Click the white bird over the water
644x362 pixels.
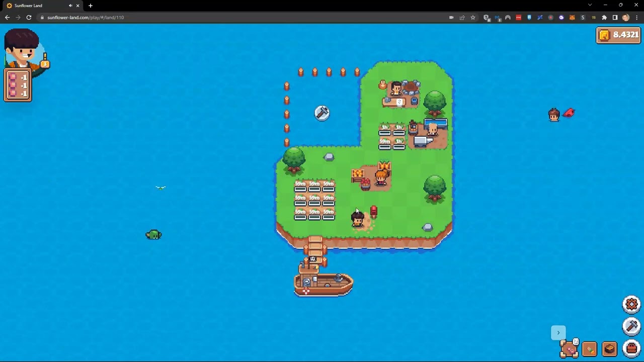pos(160,188)
